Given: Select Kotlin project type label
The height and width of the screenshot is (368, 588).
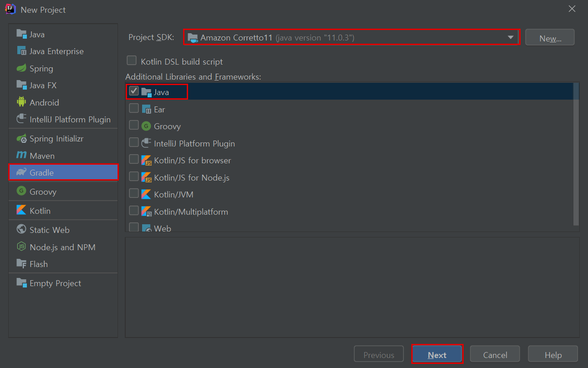Looking at the screenshot, I should 40,211.
